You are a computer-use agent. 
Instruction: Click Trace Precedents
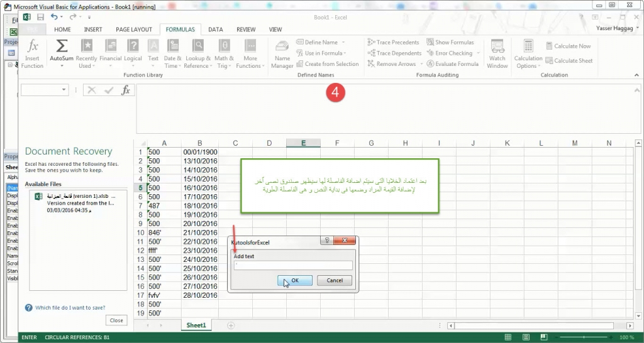point(394,42)
